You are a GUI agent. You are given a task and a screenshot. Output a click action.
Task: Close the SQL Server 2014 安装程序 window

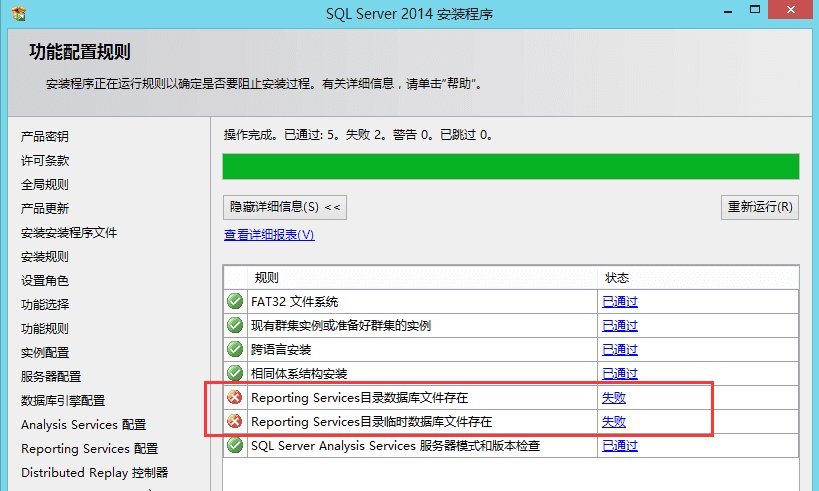point(791,10)
